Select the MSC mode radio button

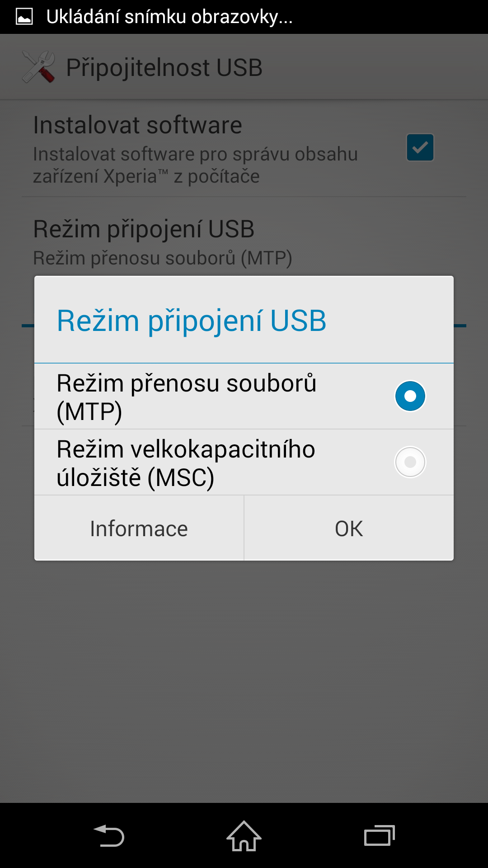pos(410,462)
